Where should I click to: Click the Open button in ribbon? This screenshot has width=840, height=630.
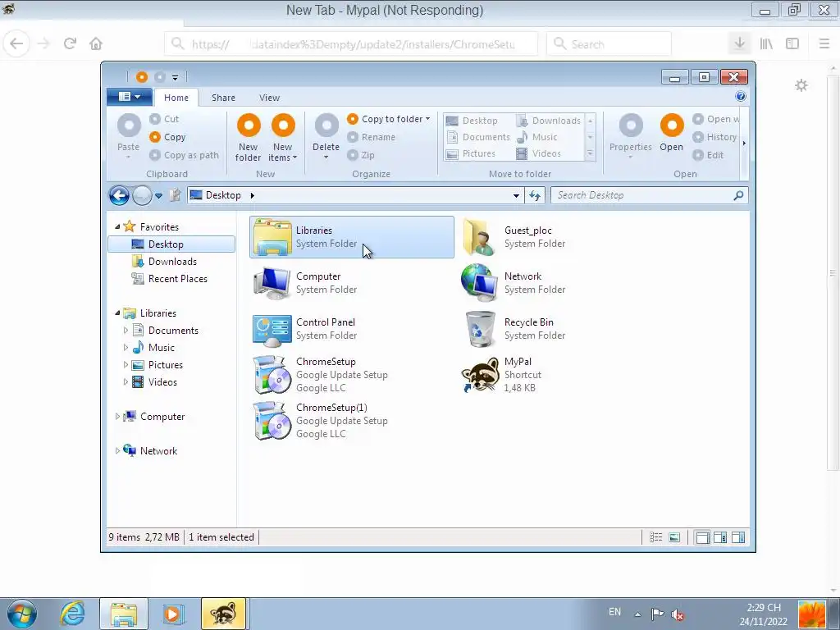click(x=671, y=133)
